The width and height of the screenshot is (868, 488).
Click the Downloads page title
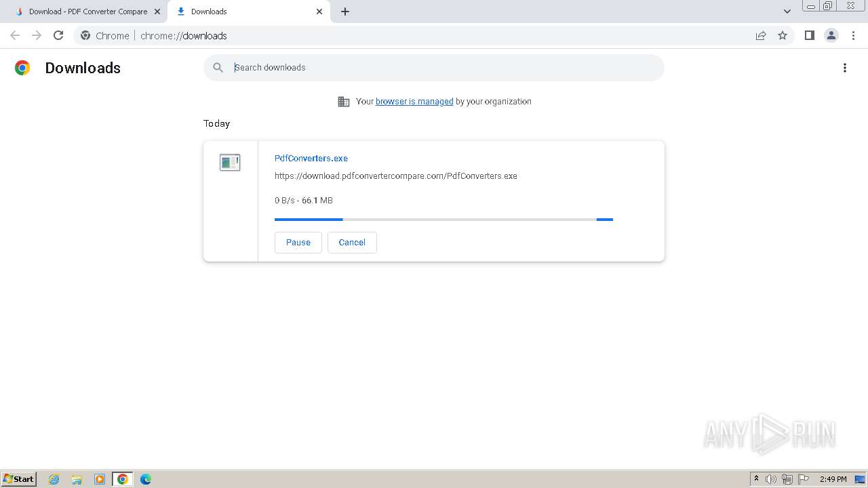83,68
